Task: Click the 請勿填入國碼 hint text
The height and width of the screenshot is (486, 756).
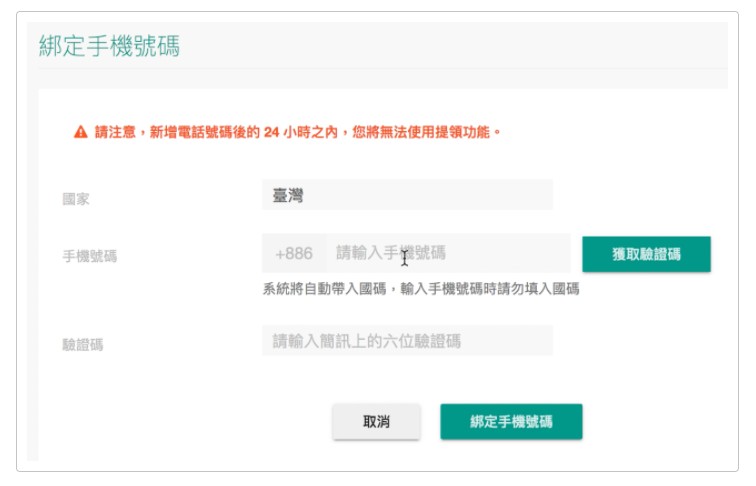Action: (539, 289)
